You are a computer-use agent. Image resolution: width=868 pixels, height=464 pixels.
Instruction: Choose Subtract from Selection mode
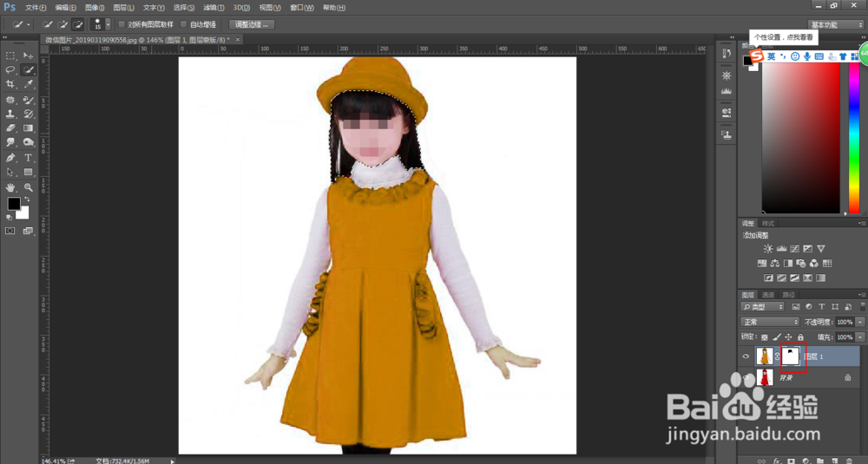(x=77, y=24)
